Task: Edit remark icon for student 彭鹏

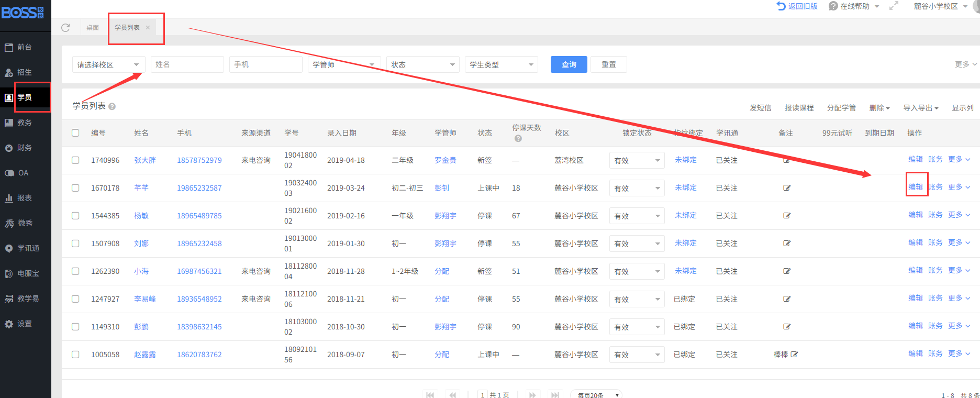Action: [787, 327]
